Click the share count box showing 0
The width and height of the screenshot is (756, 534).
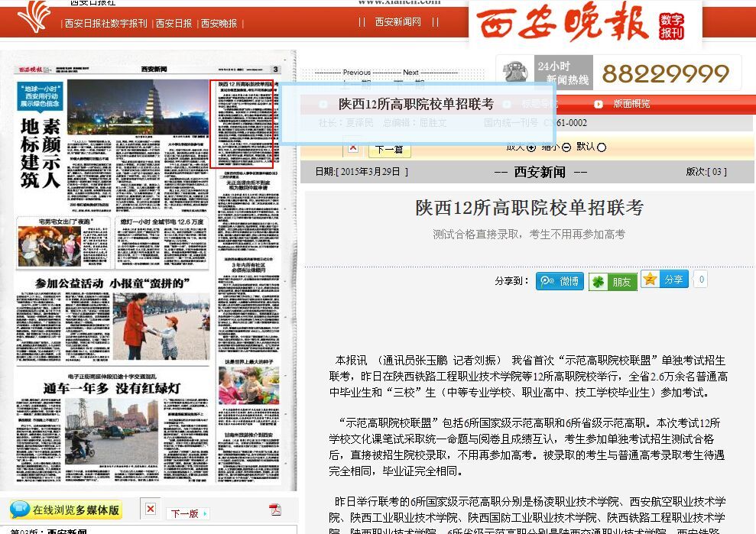[700, 280]
